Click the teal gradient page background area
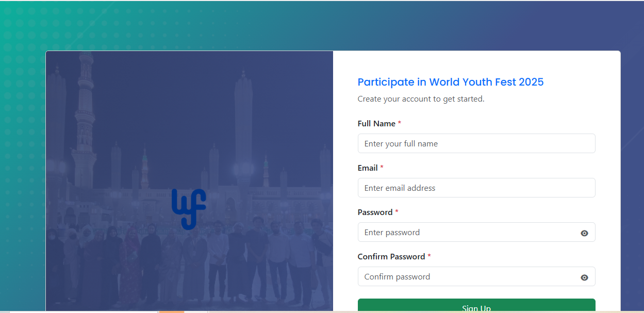The image size is (644, 313). (23, 155)
